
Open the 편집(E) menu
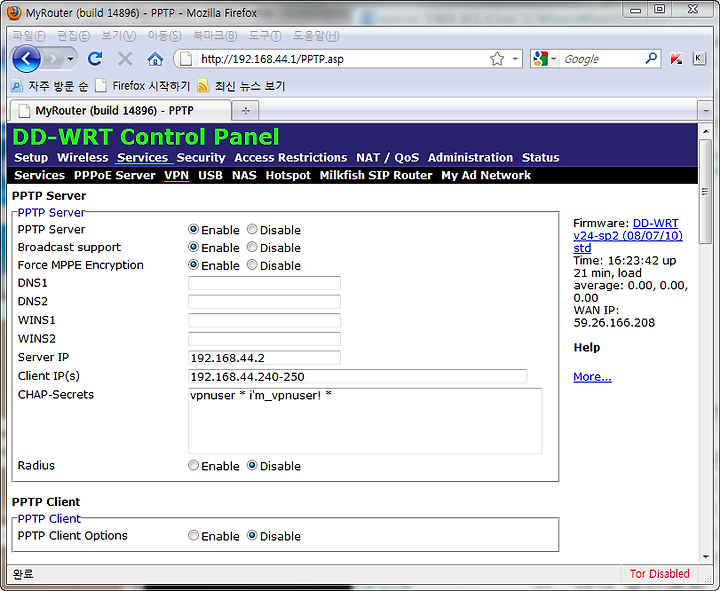point(73,35)
